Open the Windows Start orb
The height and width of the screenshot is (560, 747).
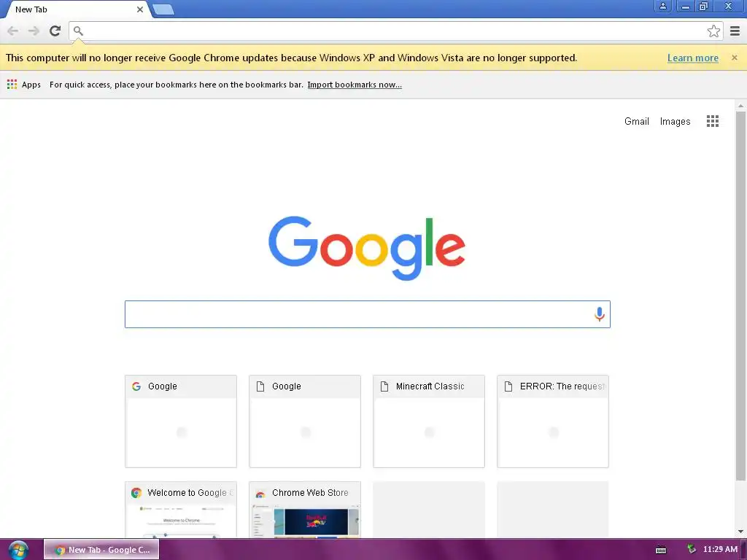point(18,550)
